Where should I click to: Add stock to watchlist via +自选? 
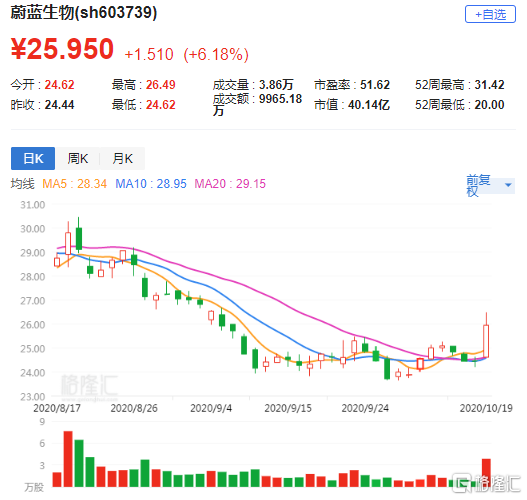click(490, 14)
